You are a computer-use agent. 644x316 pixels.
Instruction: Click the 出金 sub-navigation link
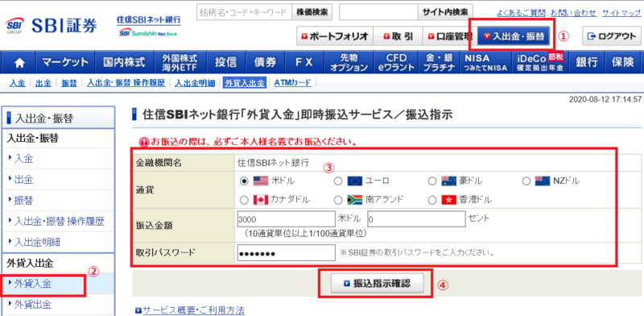(x=43, y=83)
